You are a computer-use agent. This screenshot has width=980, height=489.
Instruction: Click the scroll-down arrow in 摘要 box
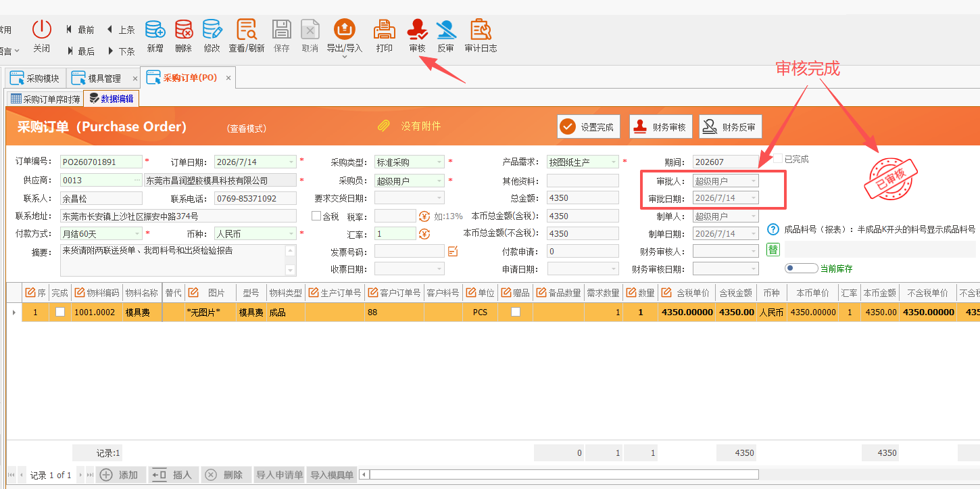[x=291, y=271]
